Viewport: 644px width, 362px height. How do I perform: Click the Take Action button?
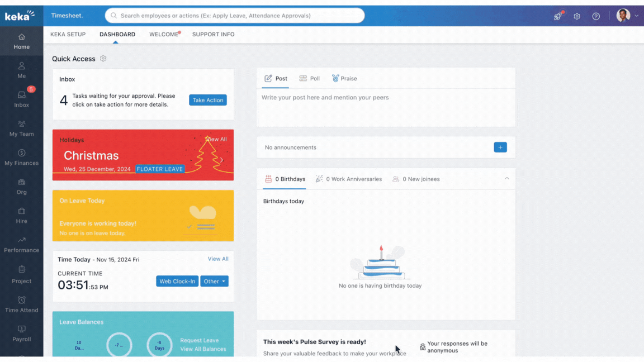point(207,101)
